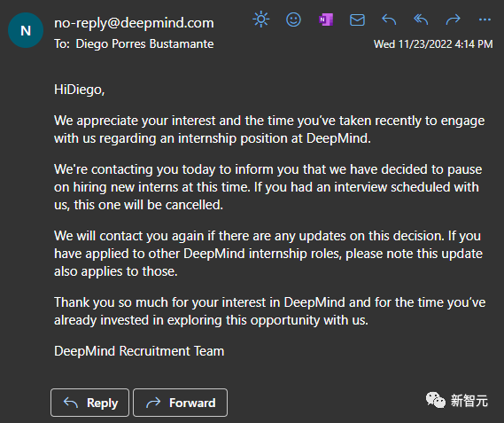Toggle the sun icon to switch message background
The image size is (504, 423).
pos(261,20)
